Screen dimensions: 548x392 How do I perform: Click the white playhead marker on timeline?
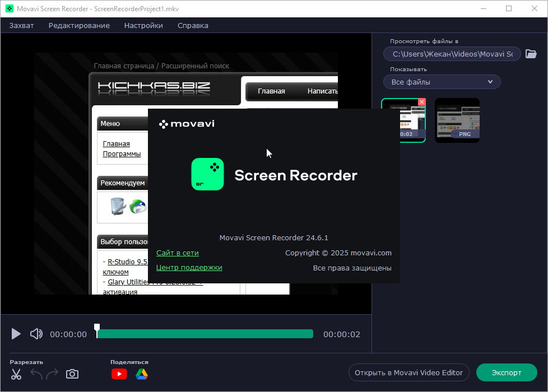[x=97, y=330]
